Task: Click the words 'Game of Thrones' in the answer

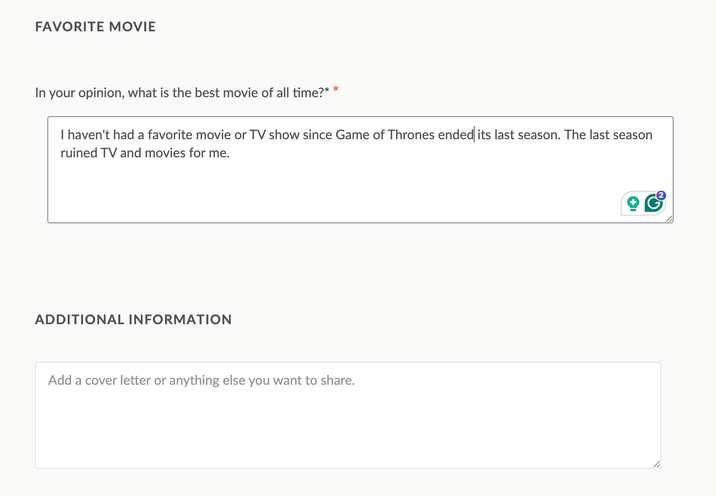Action: 385,135
